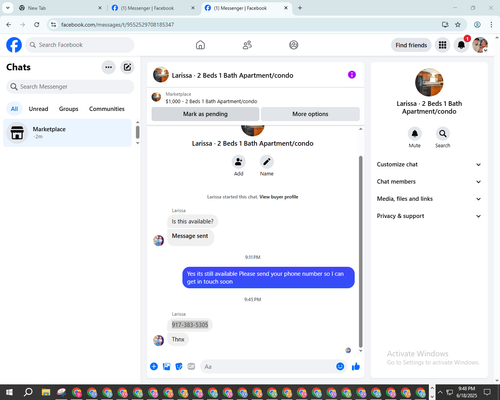The width and height of the screenshot is (500, 400).
Task: Click the blue 'Yes its still available' message
Action: [x=268, y=278]
